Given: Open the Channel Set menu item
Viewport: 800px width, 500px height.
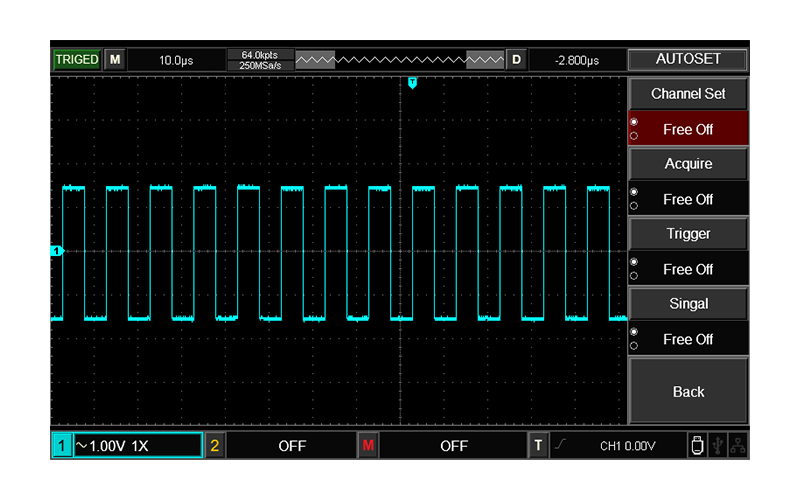Looking at the screenshot, I should 688,94.
